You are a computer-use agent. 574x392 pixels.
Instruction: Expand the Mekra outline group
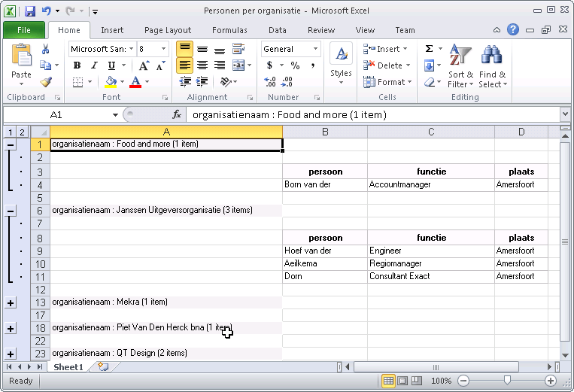11,302
